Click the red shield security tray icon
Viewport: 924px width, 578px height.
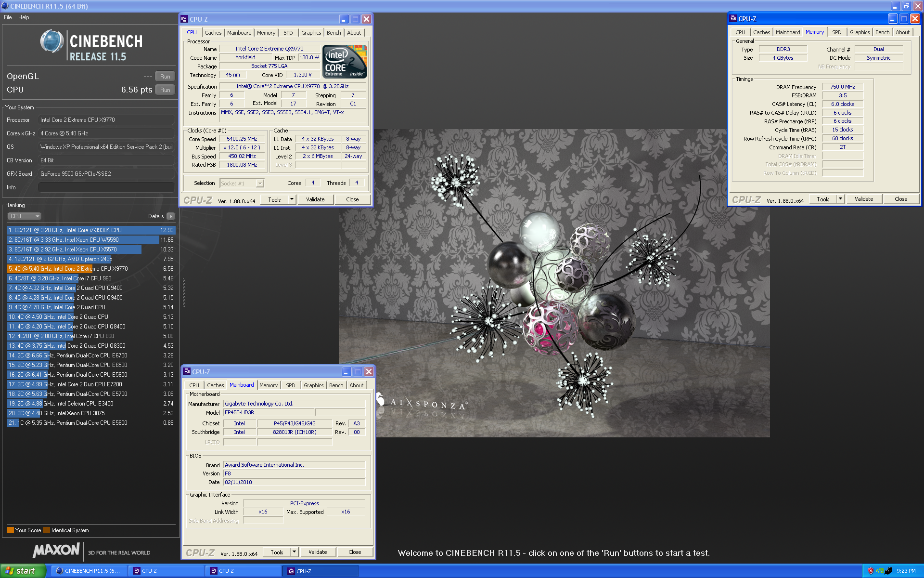(870, 571)
